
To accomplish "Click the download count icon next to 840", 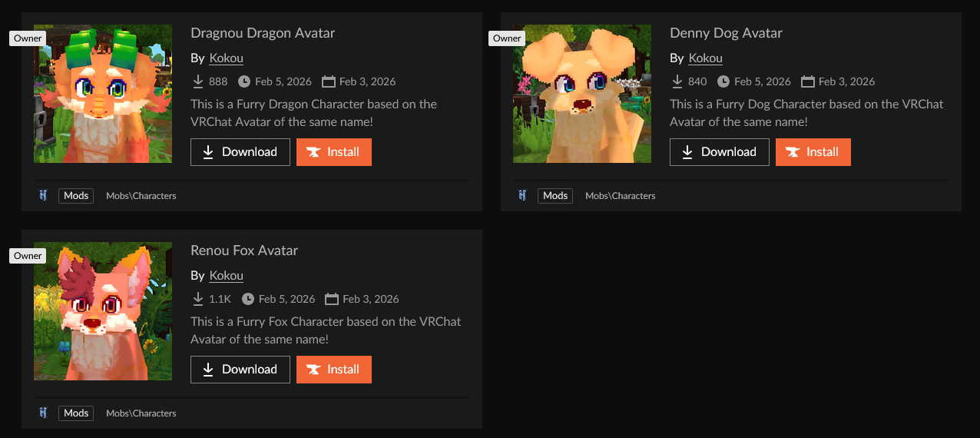I will coord(677,81).
